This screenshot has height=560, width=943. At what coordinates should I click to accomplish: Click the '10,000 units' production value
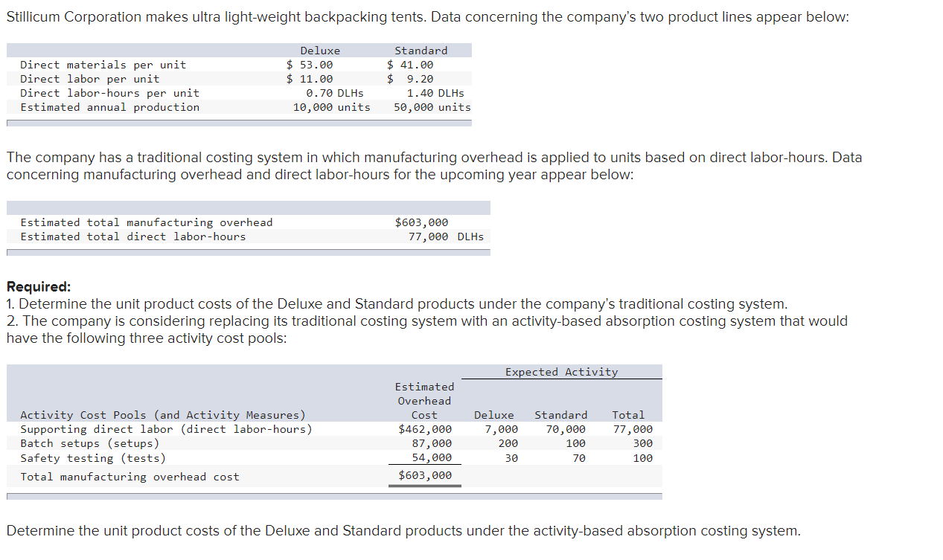pos(332,107)
